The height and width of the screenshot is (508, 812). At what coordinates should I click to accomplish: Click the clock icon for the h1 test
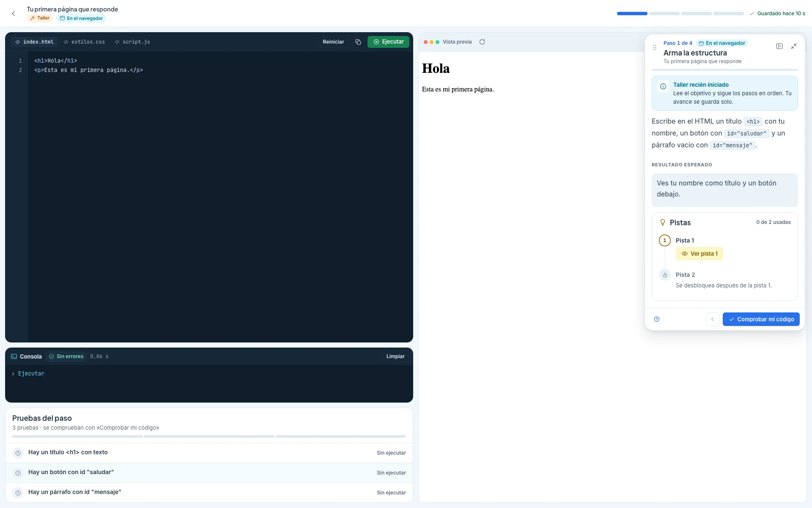coord(18,453)
